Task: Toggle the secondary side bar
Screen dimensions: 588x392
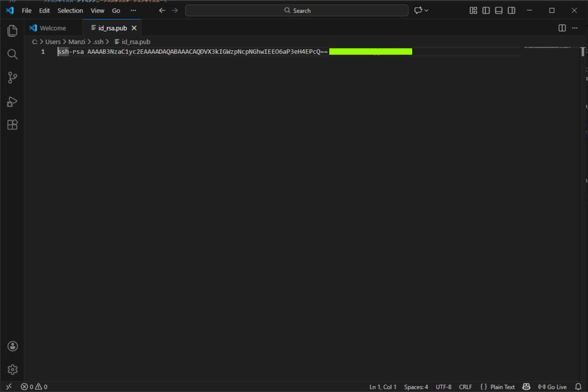Action: [511, 10]
